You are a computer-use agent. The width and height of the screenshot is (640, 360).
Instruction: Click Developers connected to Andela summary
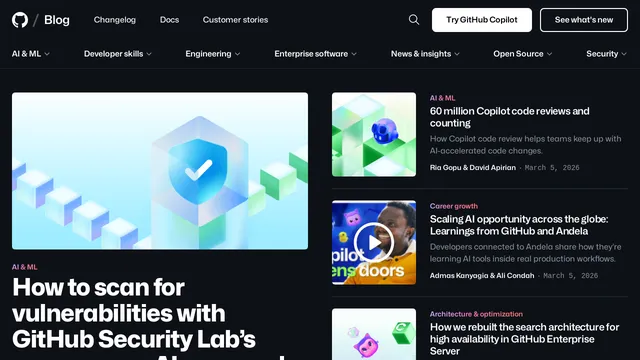click(x=525, y=253)
